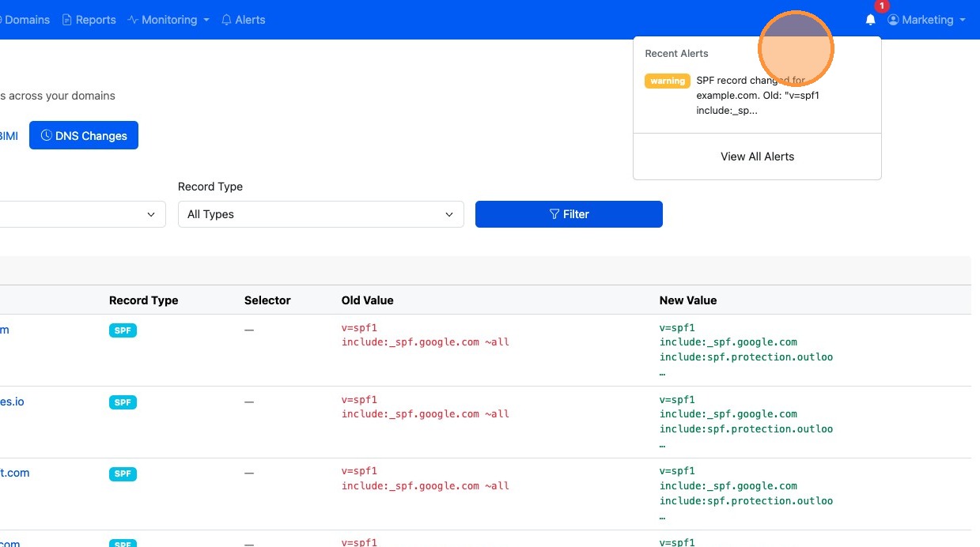
Task: Open the domain link ending in t.com
Action: pos(15,473)
